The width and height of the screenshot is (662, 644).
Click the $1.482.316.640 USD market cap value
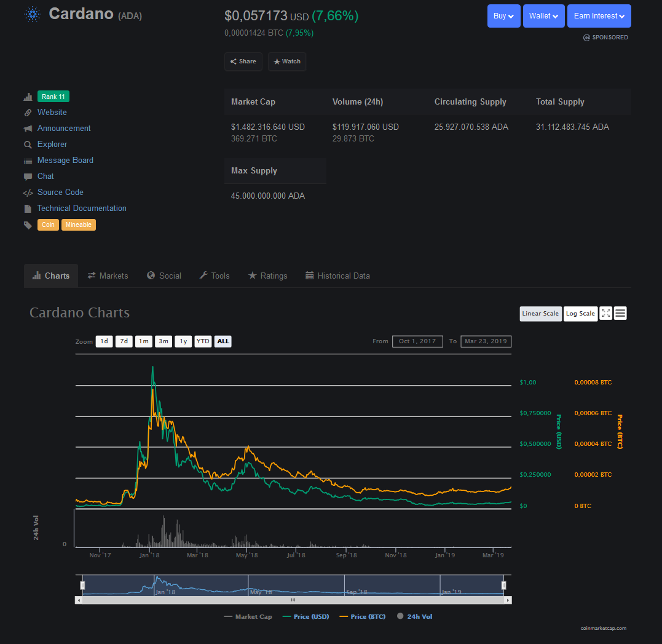click(x=267, y=127)
